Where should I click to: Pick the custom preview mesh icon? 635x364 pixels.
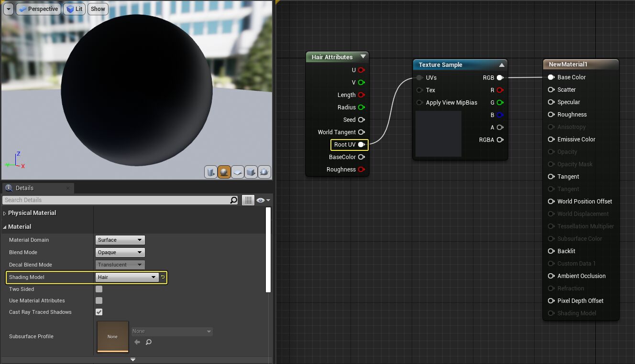click(x=264, y=172)
